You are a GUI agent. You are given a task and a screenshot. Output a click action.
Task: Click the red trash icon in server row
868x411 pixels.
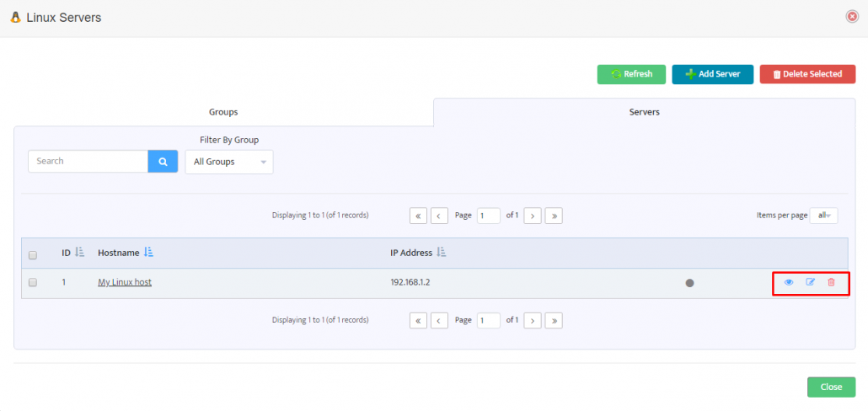click(x=831, y=282)
